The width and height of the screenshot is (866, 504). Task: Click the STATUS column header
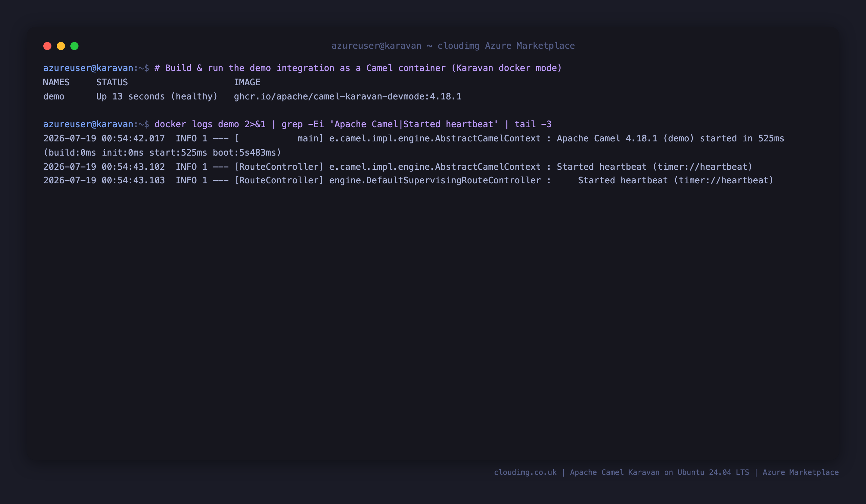tap(112, 82)
